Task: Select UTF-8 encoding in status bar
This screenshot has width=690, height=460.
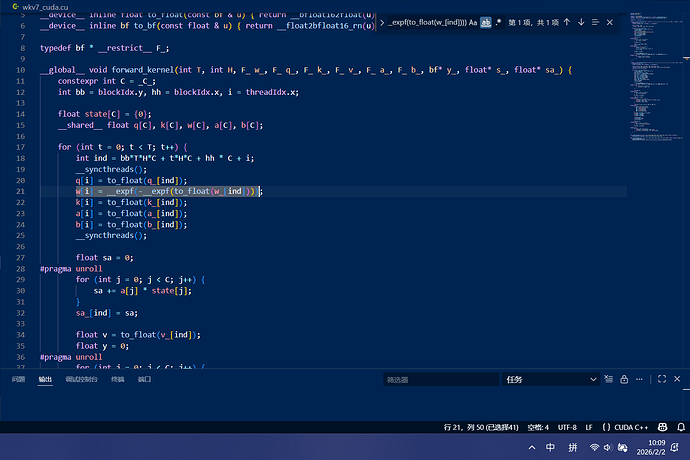Action: click(x=567, y=427)
